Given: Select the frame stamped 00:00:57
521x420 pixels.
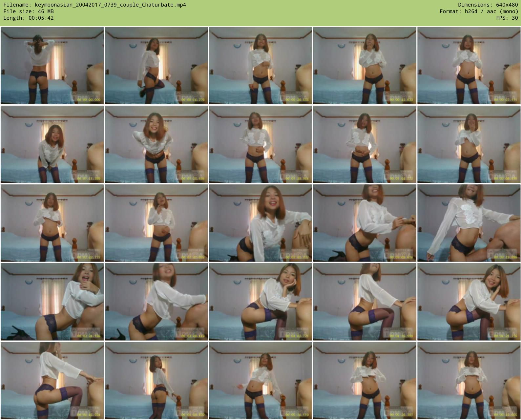Looking at the screenshot, I should pyautogui.click(x=469, y=66).
